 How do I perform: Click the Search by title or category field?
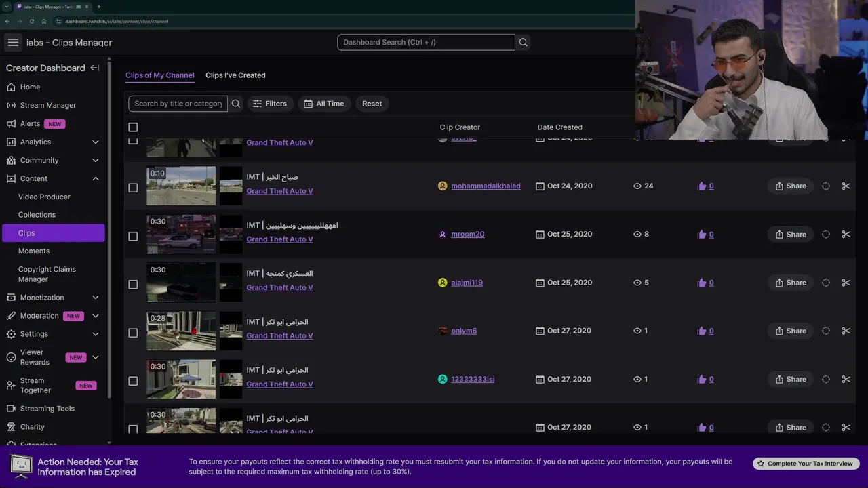(178, 104)
